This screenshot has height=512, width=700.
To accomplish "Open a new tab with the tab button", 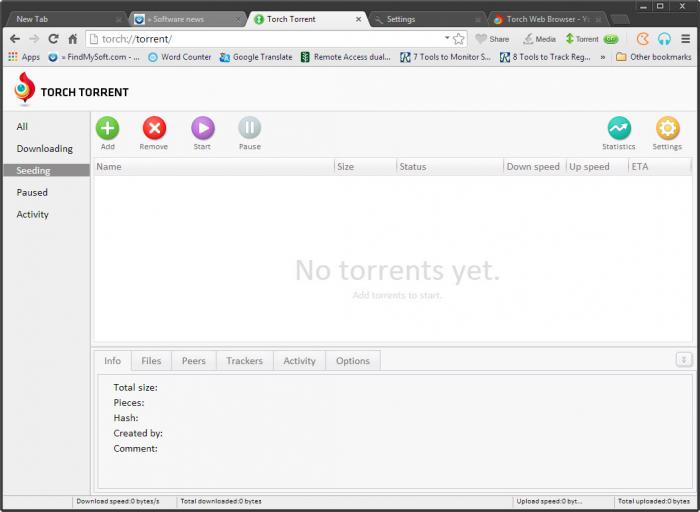I will pos(620,19).
